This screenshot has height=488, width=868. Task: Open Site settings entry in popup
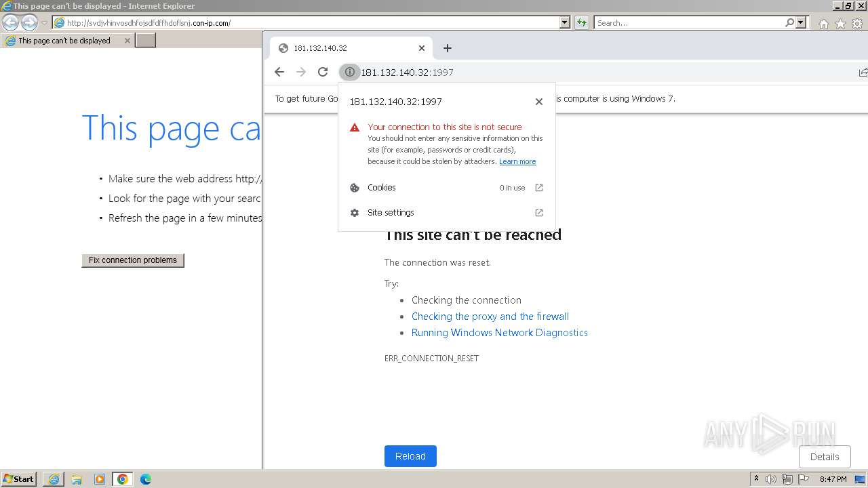pyautogui.click(x=447, y=213)
